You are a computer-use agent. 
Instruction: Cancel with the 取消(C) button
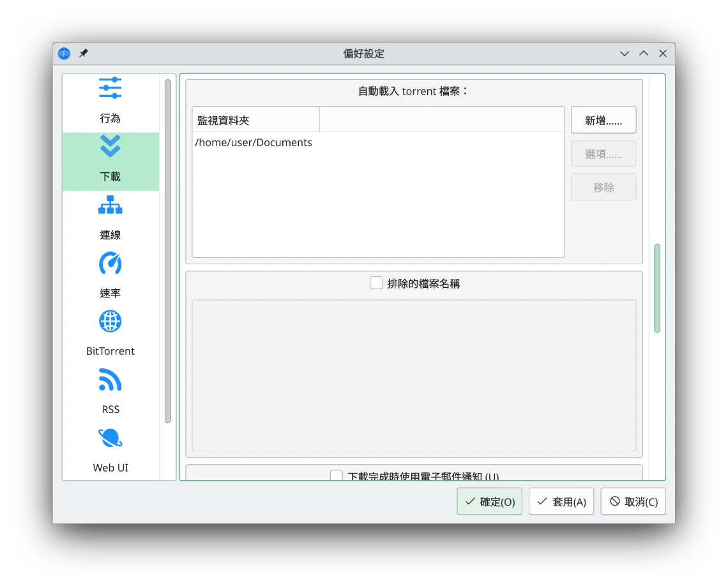tap(633, 501)
